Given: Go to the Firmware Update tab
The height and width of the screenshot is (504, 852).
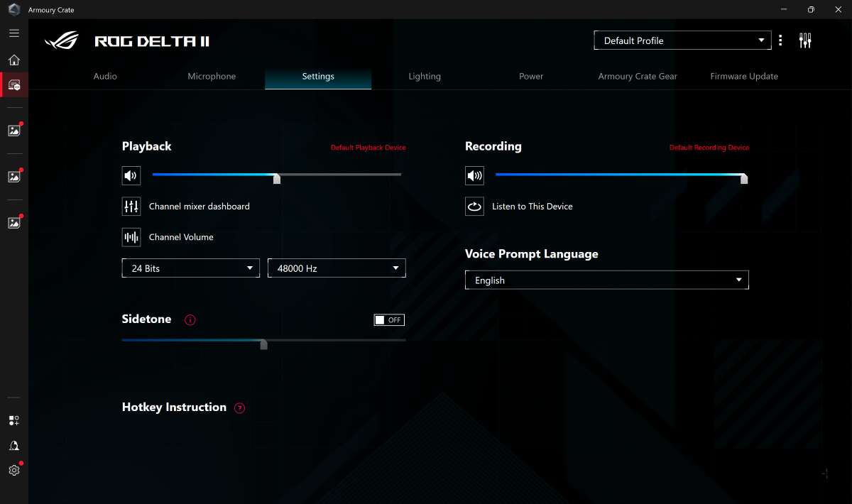Looking at the screenshot, I should (744, 77).
